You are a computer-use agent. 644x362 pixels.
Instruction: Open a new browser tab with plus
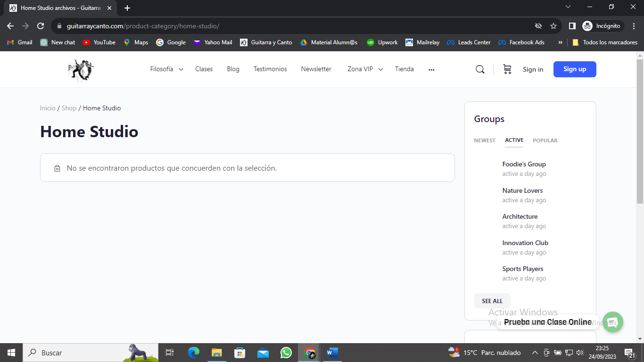(127, 8)
